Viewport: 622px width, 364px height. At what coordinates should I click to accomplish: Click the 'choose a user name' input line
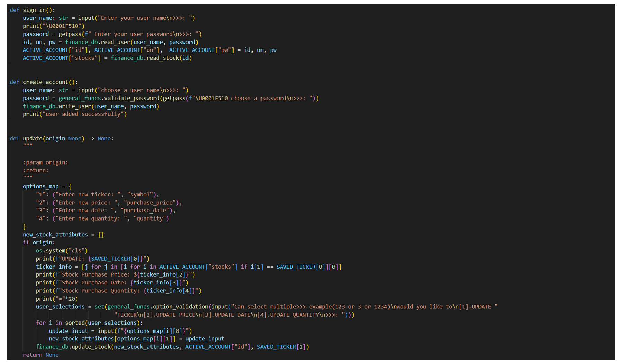coord(106,90)
